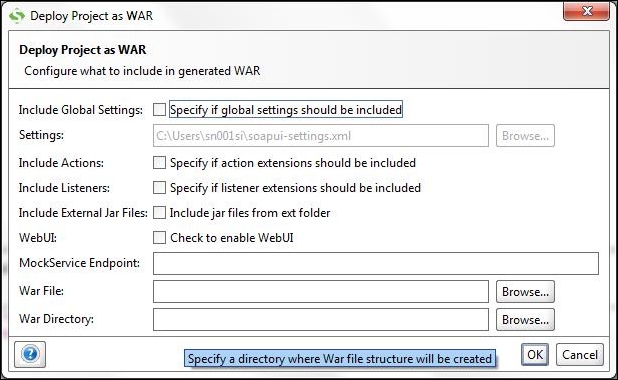
Task: Click the 'MockService Endpoint:' label
Action: [x=80, y=263]
